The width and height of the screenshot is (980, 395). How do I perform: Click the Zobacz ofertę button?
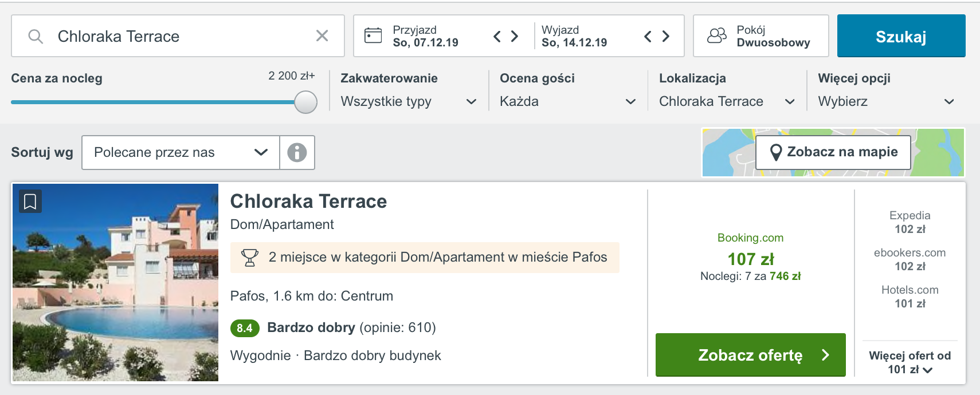click(750, 355)
